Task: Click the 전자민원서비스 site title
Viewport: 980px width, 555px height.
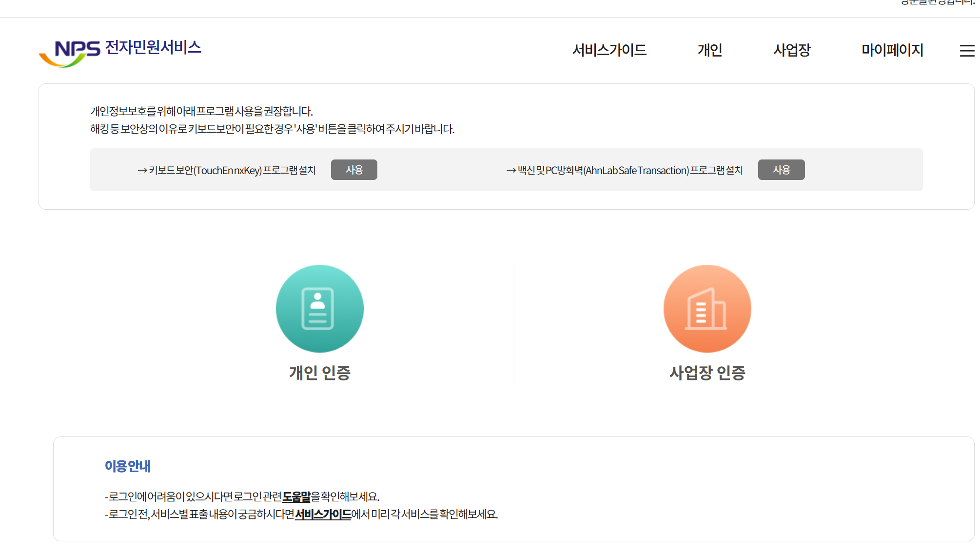Action: 153,47
